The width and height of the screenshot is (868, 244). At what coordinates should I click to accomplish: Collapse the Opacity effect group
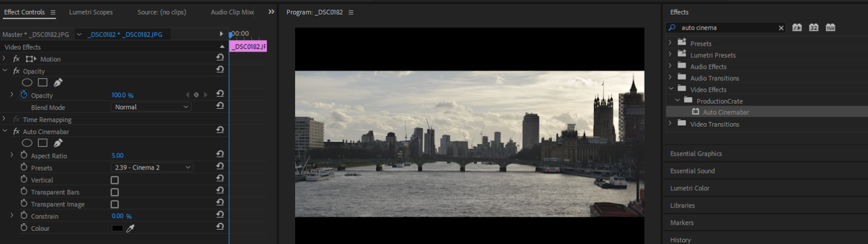4,71
